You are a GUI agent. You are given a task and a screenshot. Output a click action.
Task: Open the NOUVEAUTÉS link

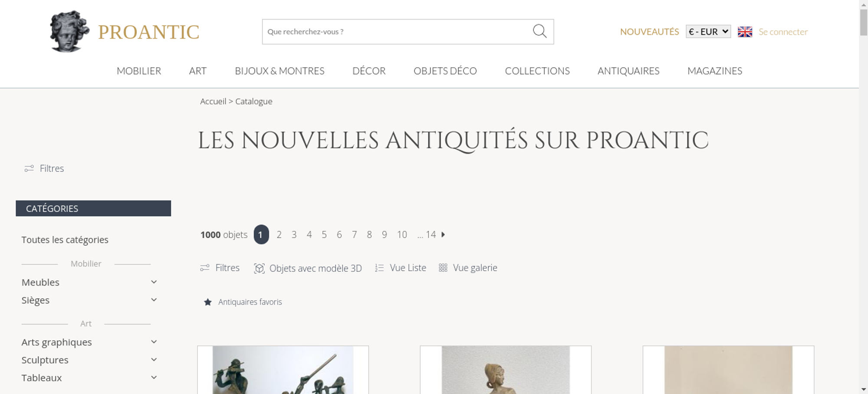[x=649, y=32]
